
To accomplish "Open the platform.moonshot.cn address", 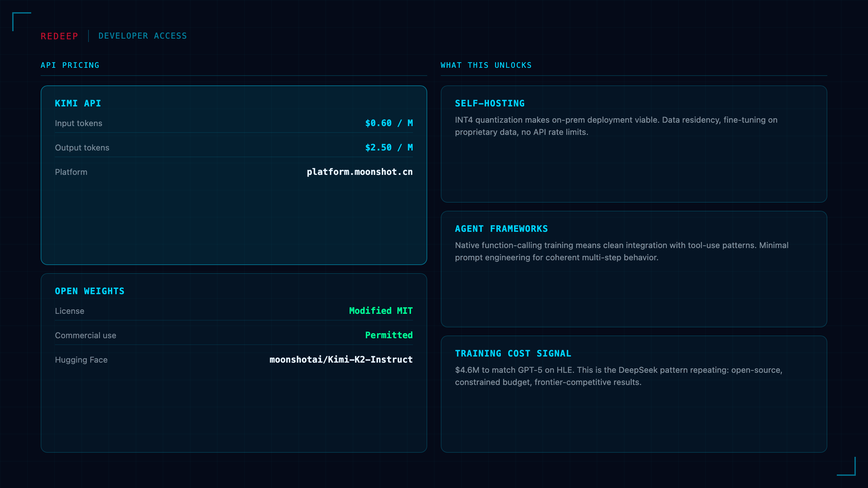I will tap(360, 172).
